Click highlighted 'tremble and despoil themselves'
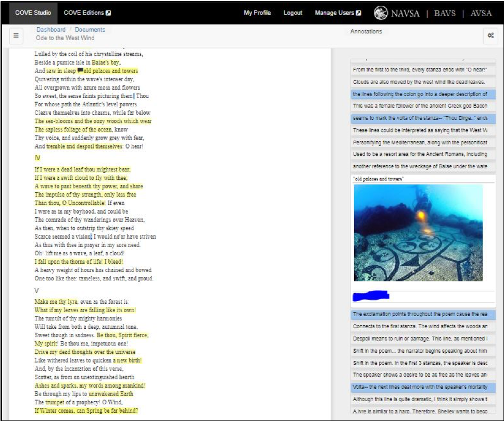Screen dimensions: 504x421 84,146
